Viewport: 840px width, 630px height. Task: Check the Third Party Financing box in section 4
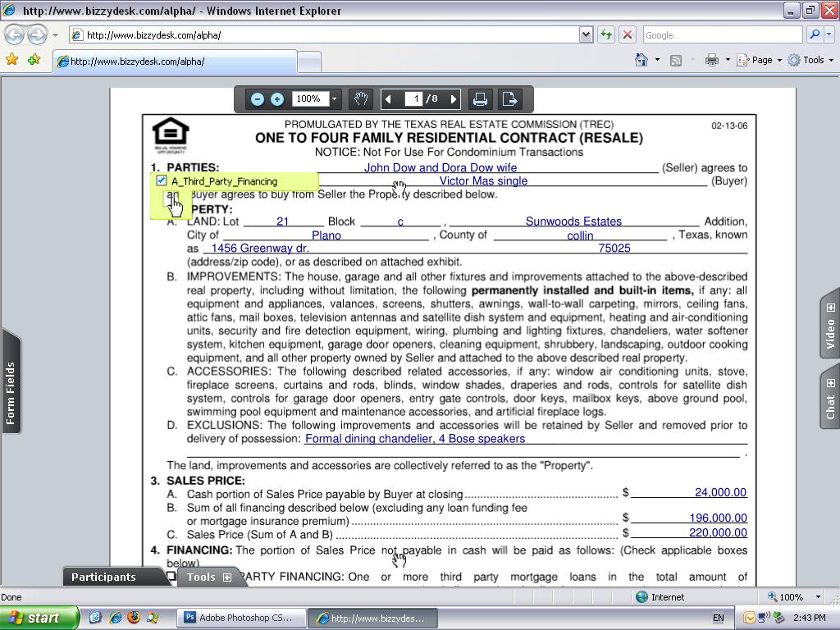[x=171, y=576]
